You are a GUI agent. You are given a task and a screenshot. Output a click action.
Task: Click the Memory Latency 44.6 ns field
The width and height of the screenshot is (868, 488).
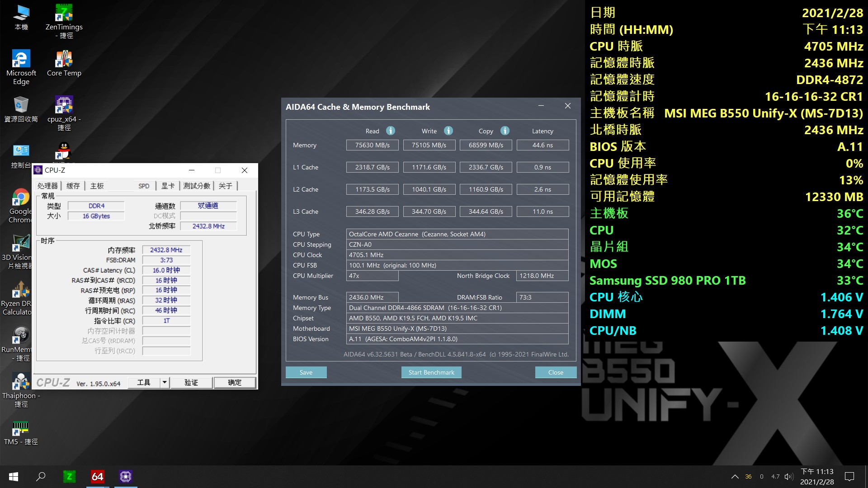pyautogui.click(x=542, y=145)
